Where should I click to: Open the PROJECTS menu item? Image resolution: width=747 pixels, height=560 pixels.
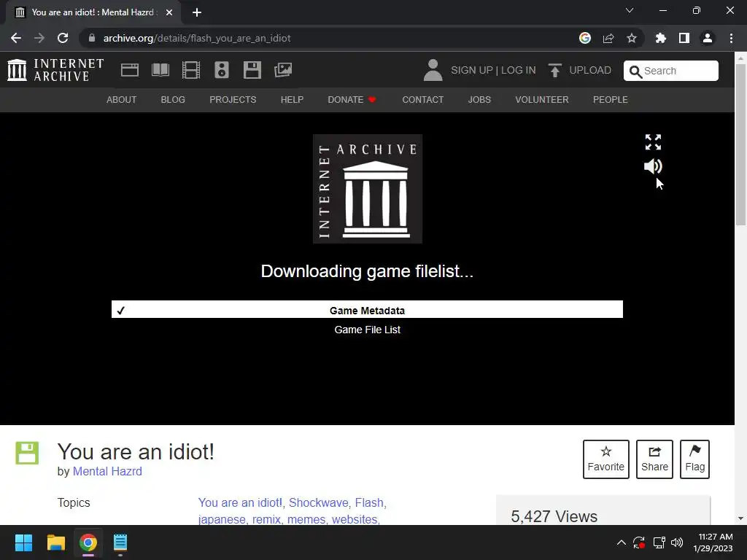[233, 99]
